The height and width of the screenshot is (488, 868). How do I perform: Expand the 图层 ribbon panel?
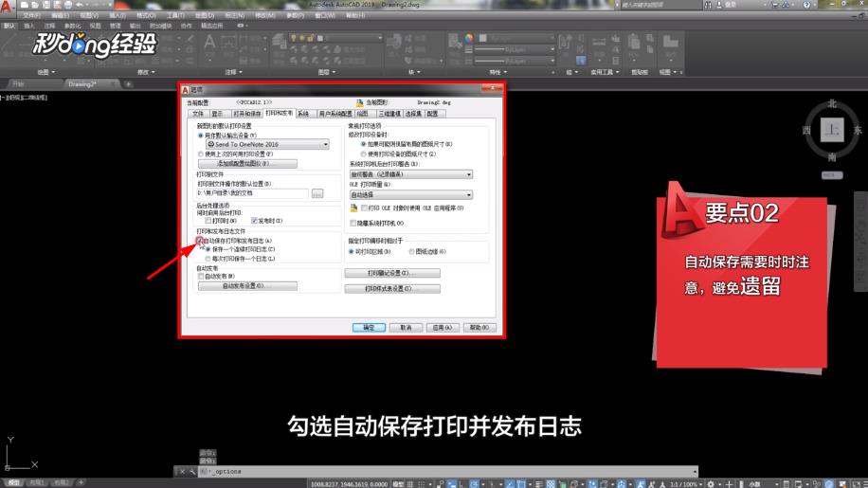click(x=327, y=72)
